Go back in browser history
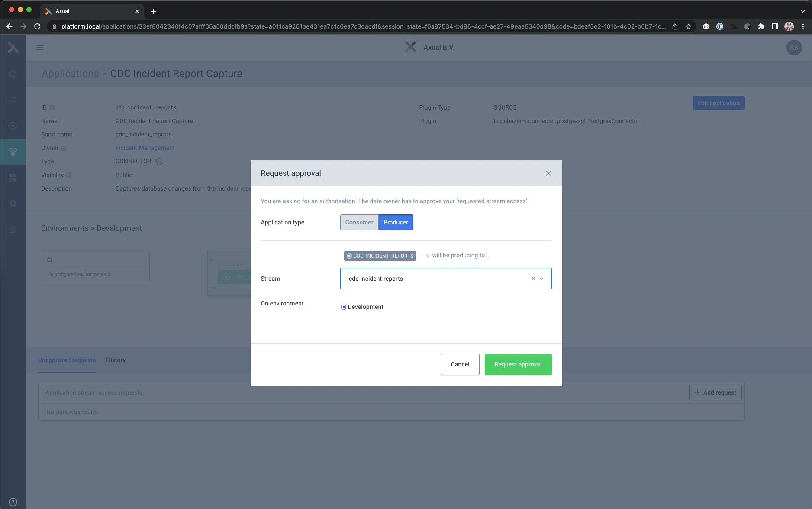Viewport: 812px width, 509px height. 10,26
